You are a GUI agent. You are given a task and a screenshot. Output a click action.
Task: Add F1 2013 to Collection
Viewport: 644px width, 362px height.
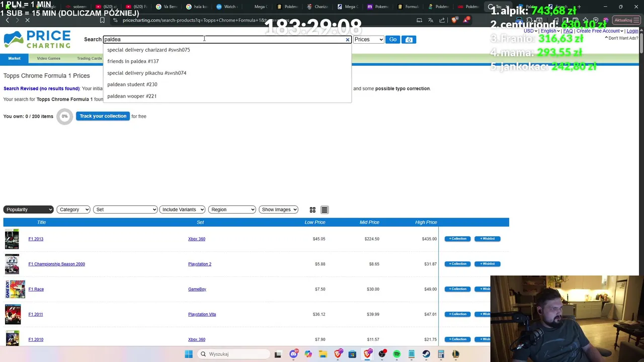457,239
